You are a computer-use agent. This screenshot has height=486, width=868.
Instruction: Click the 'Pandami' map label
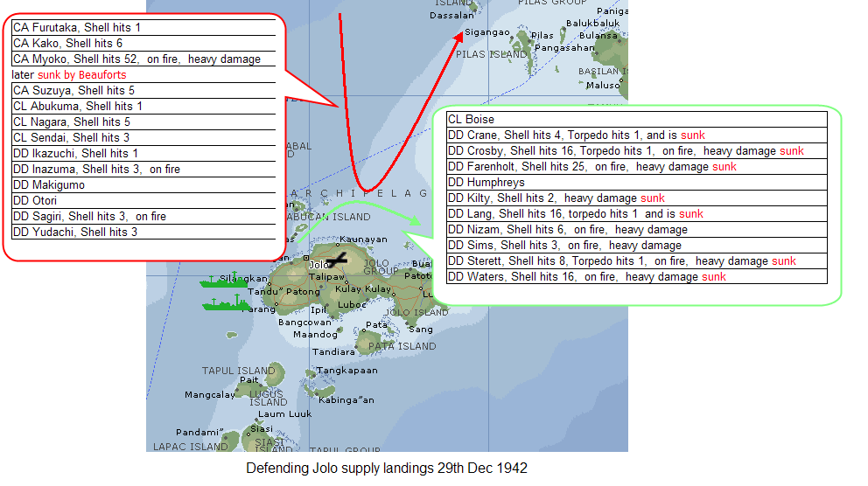(x=199, y=433)
